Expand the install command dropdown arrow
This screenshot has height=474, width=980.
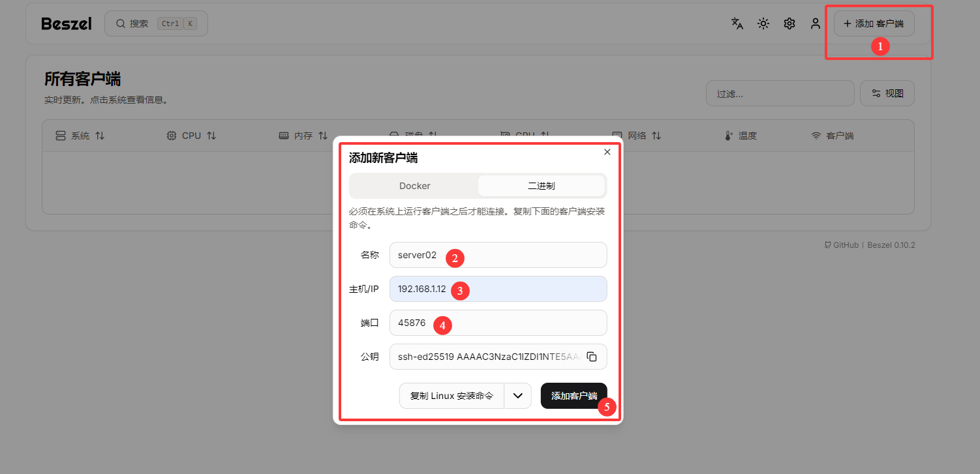coord(518,396)
